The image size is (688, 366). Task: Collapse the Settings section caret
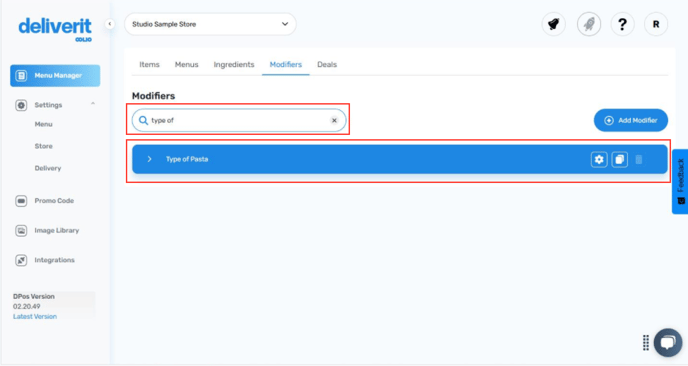pos(93,104)
